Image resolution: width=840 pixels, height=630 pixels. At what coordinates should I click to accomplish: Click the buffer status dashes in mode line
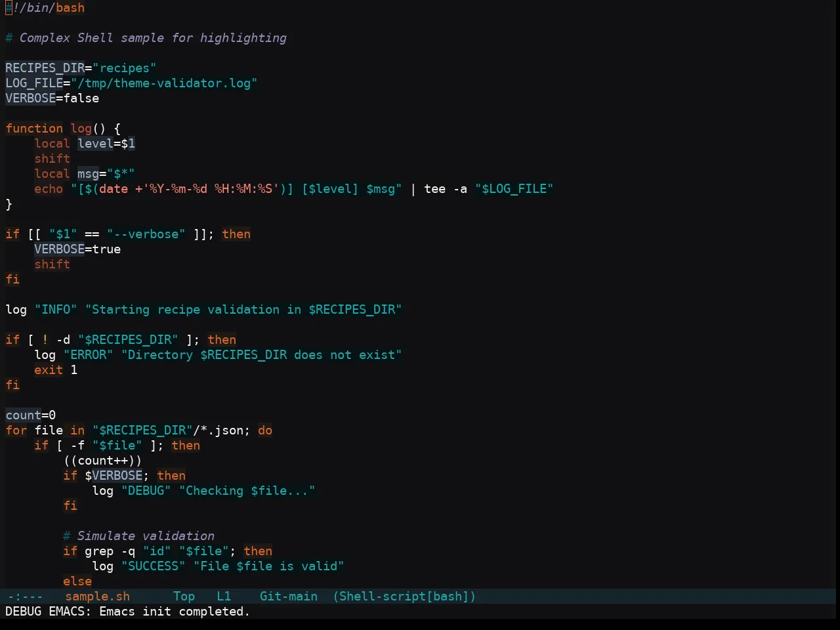click(25, 597)
